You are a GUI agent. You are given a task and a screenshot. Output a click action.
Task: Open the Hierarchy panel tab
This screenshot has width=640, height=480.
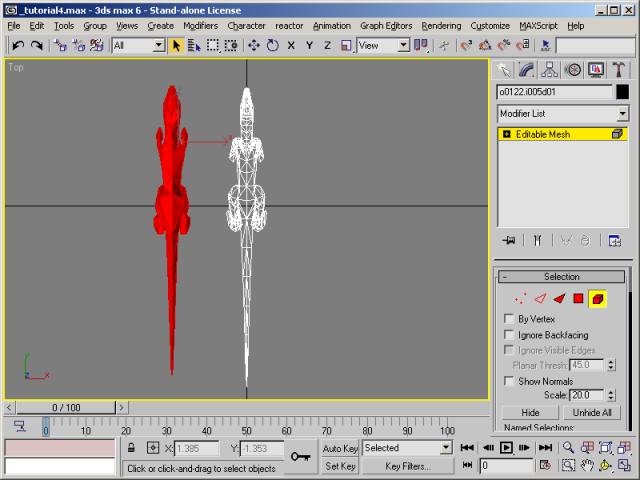coord(549,69)
